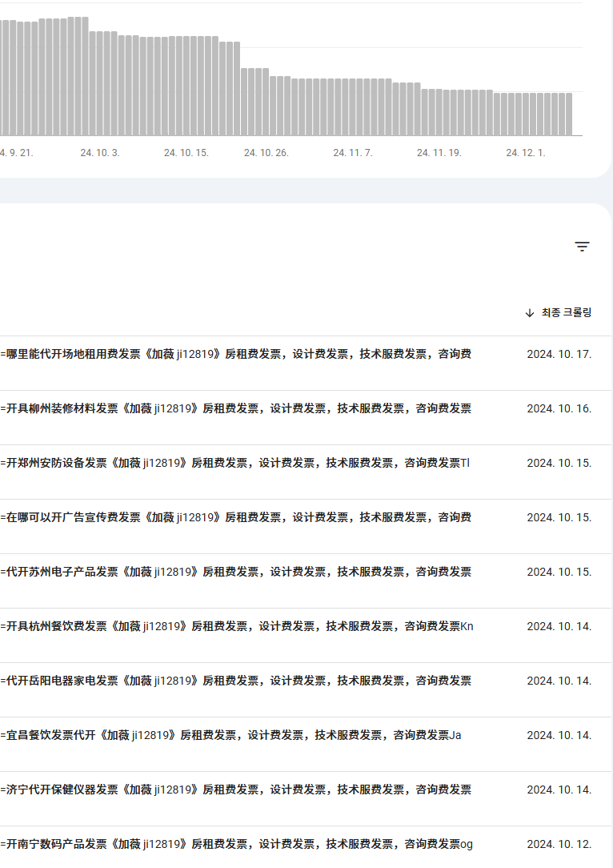The width and height of the screenshot is (613, 868).
Task: Open row starting 哪里能代开场地租用费发票
Action: (306, 364)
